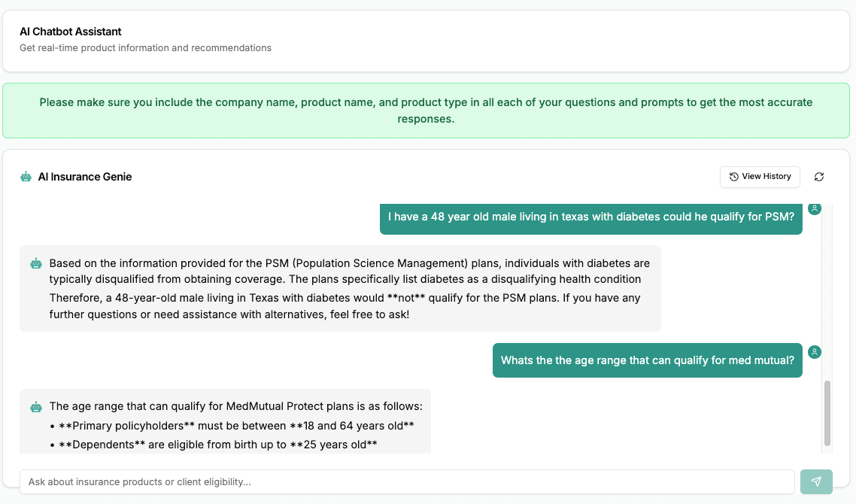The width and height of the screenshot is (856, 504).
Task: Click the 'AI Insurance Genie' title text
Action: [x=85, y=177]
